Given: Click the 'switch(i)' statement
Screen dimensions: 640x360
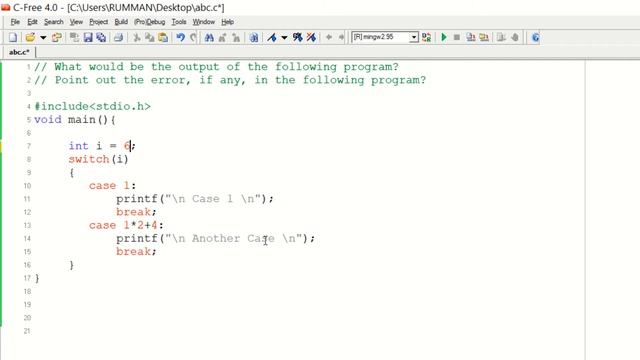Looking at the screenshot, I should 98,159.
